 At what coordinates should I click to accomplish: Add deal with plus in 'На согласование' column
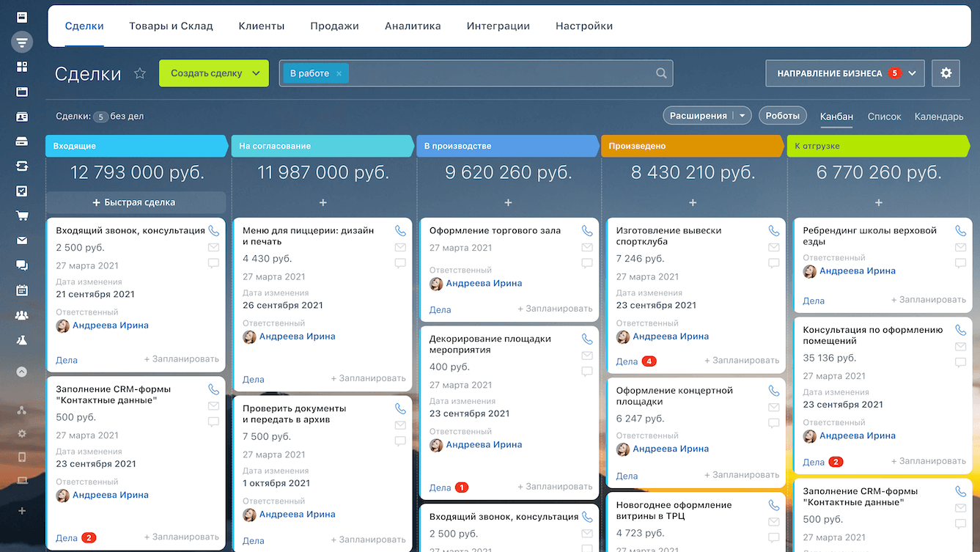coord(323,202)
